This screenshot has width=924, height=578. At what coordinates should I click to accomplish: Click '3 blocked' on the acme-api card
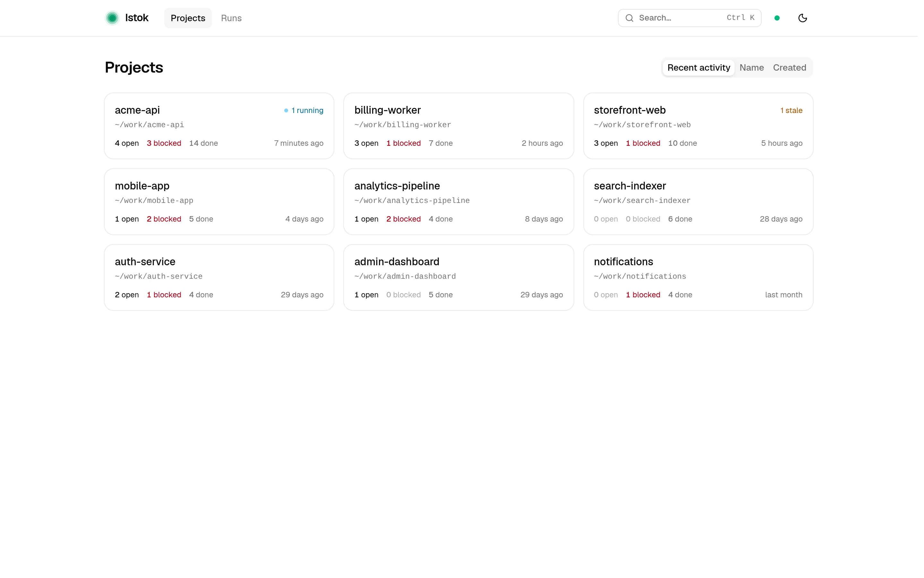[x=164, y=143]
